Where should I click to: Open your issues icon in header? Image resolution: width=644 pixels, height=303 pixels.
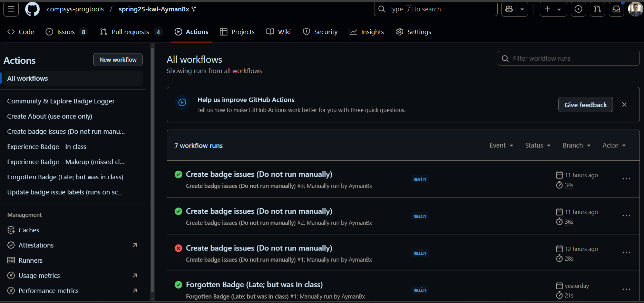point(578,9)
